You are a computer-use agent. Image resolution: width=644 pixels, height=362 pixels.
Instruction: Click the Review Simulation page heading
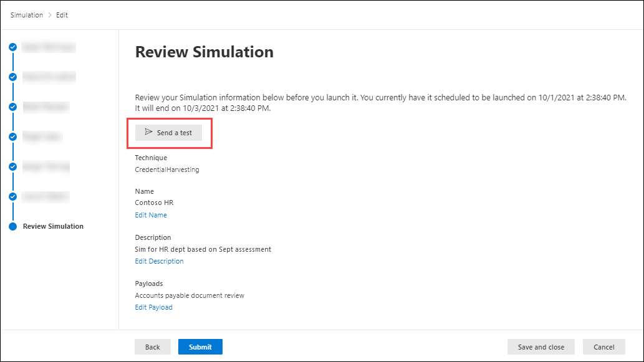[204, 52]
